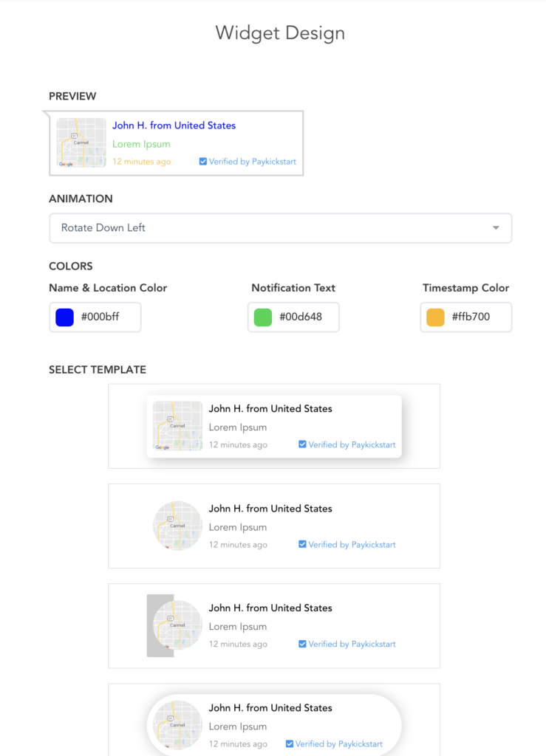
Task: Click the verified checkmark icon in preview widget
Action: click(x=203, y=162)
